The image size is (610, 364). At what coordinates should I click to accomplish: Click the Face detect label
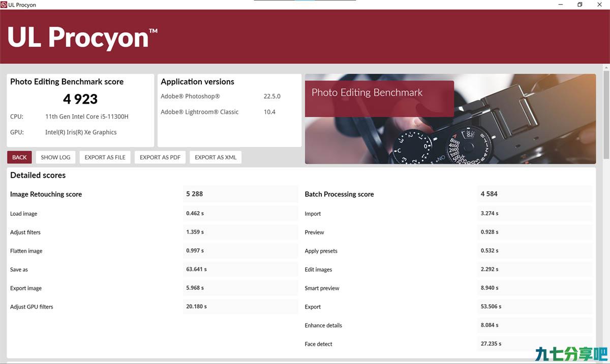tap(318, 344)
